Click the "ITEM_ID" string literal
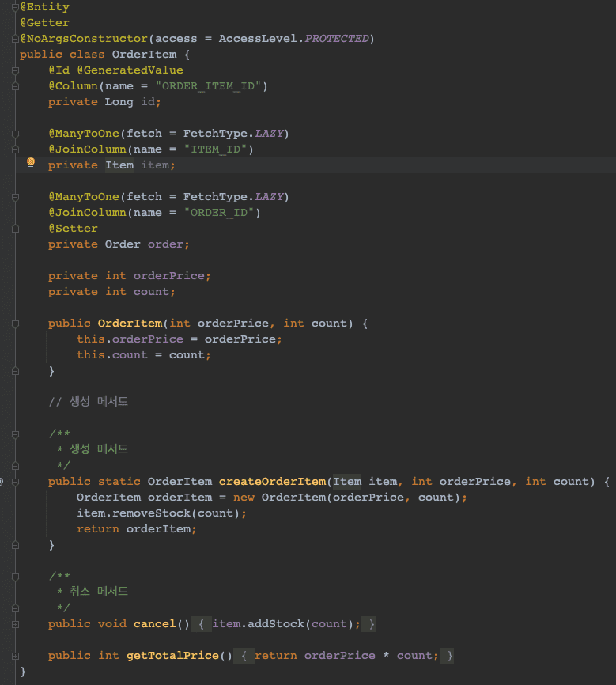Viewport: 616px width, 685px height. (215, 149)
